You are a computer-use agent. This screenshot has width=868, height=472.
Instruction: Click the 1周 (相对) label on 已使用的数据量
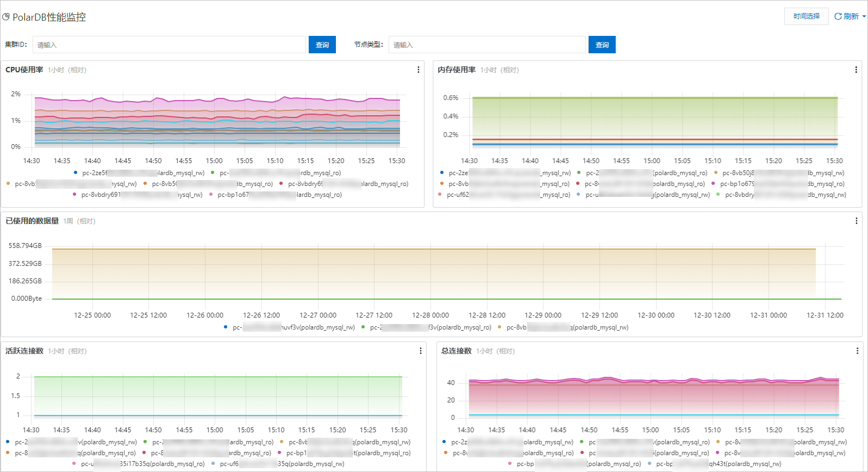(79, 221)
